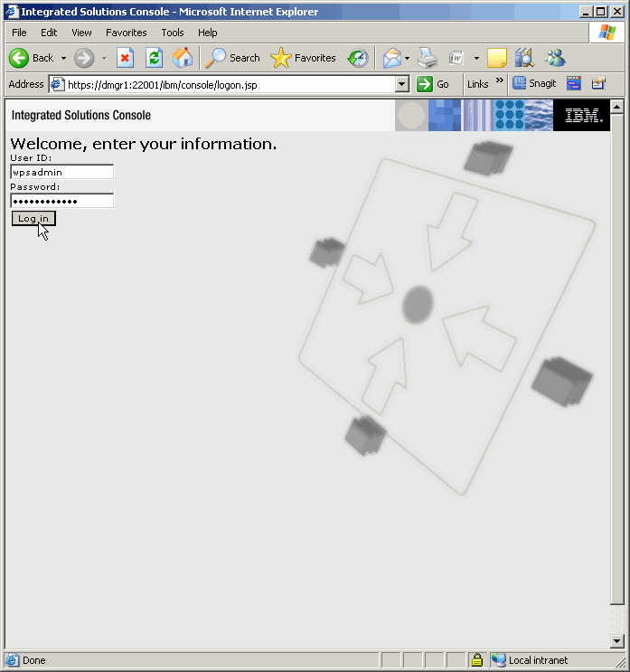
Task: Click the Search toolbar button
Action: 233,58
